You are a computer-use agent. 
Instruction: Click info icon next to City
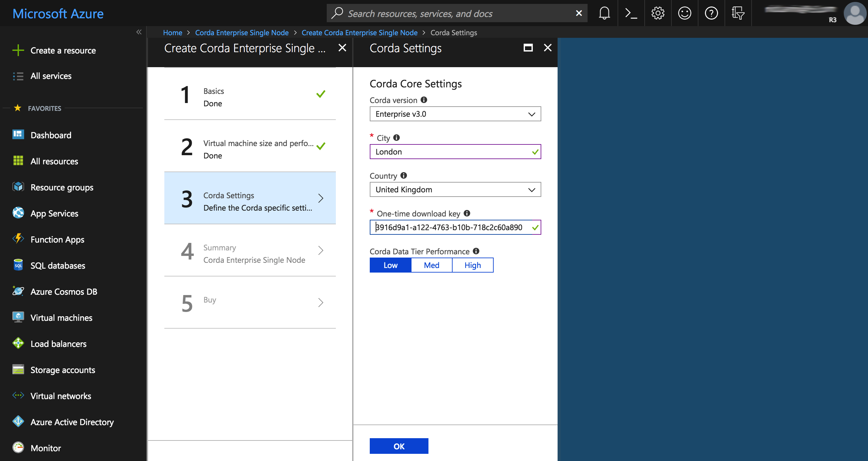pyautogui.click(x=397, y=138)
